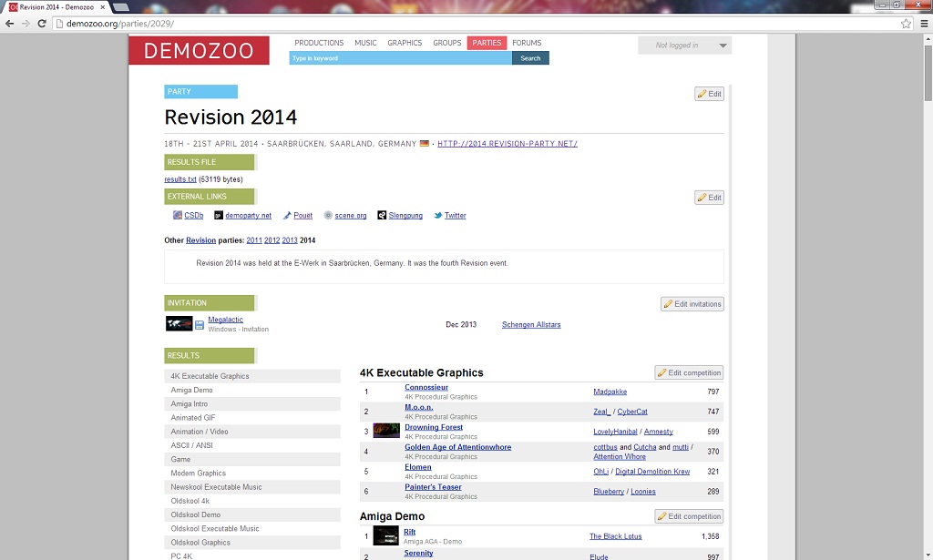Expand the Not logged in dropdown
The height and width of the screenshot is (560, 933).
(685, 46)
